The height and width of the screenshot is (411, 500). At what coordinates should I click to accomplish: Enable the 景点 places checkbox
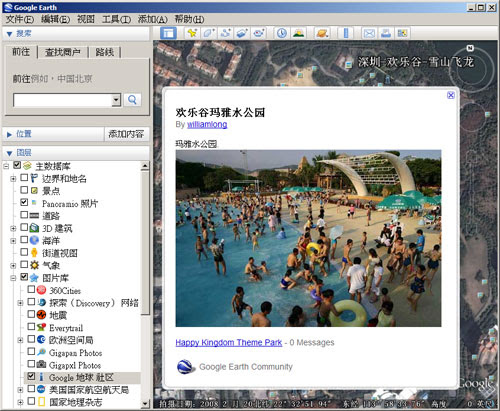[24, 190]
